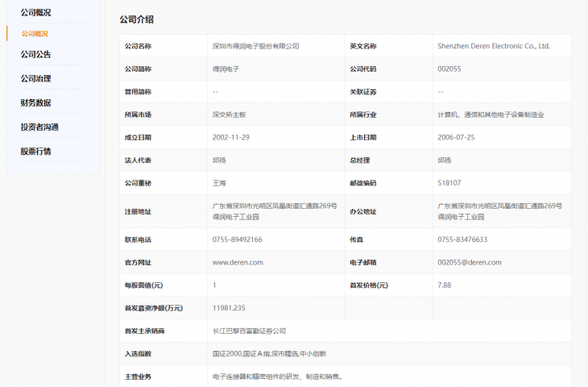The image size is (588, 387).
Task: Open the website www.deren.com
Action: tap(238, 262)
